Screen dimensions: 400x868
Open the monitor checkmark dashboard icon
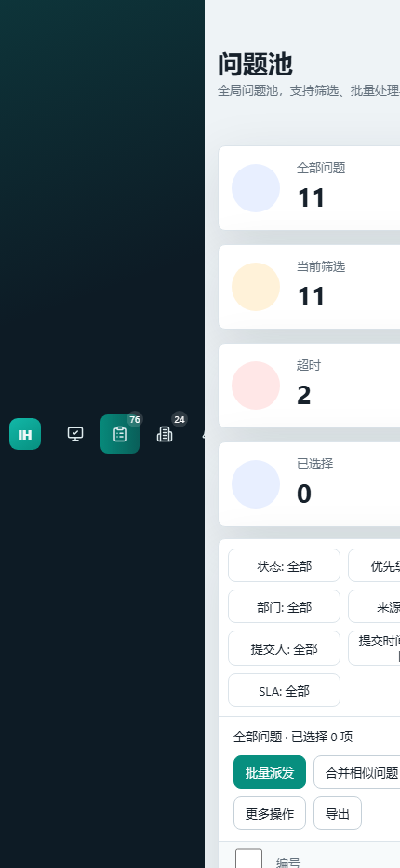(x=75, y=434)
